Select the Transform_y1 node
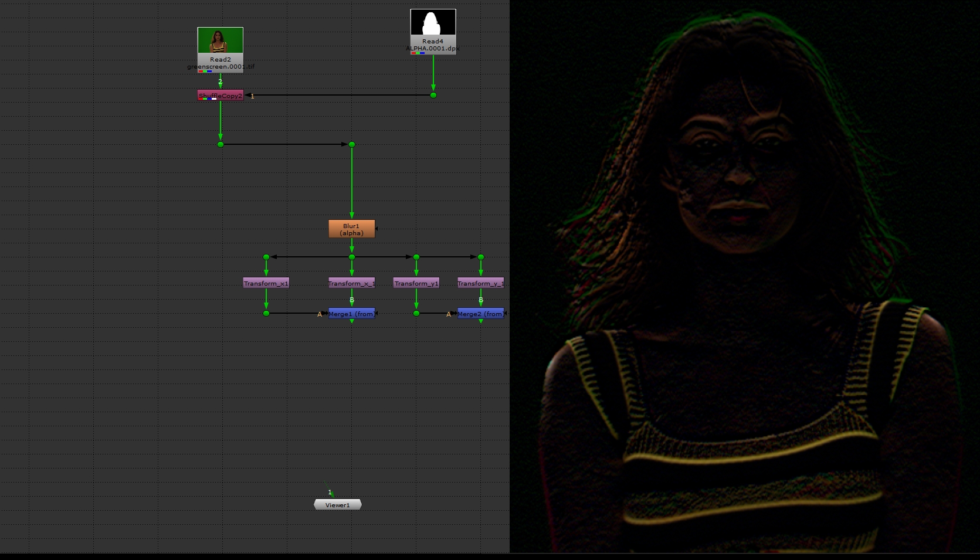This screenshot has height=560, width=980. [416, 283]
